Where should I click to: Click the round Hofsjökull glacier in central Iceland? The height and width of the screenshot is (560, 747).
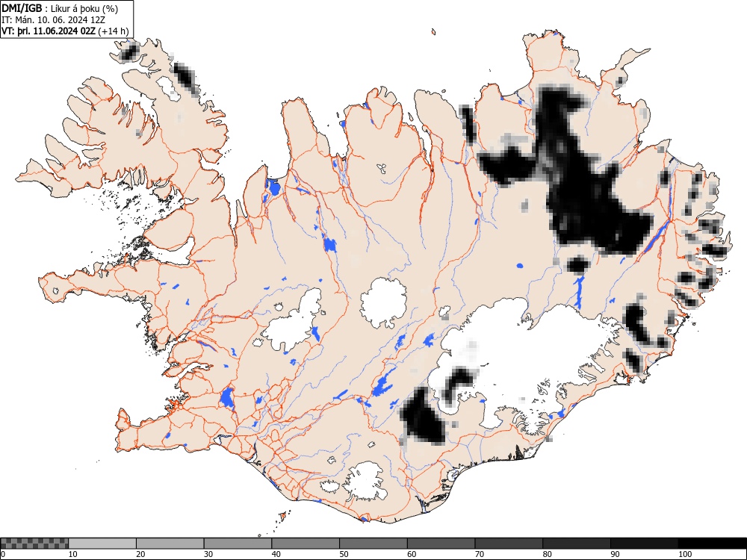point(383,303)
